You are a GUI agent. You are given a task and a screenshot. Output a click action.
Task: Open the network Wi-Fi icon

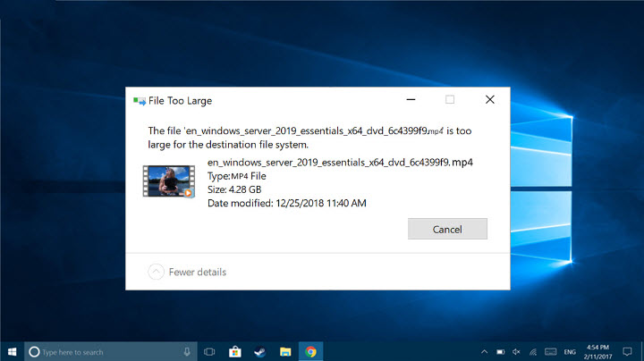[x=534, y=351]
